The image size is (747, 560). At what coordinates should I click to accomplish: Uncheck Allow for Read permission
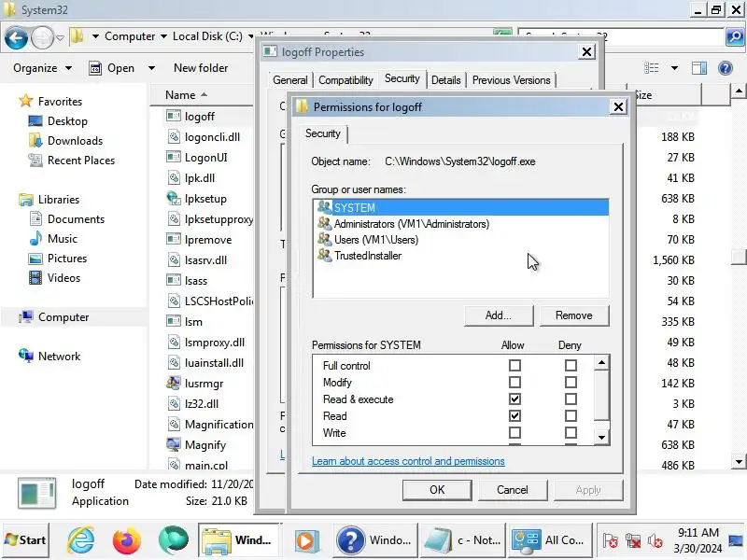514,415
